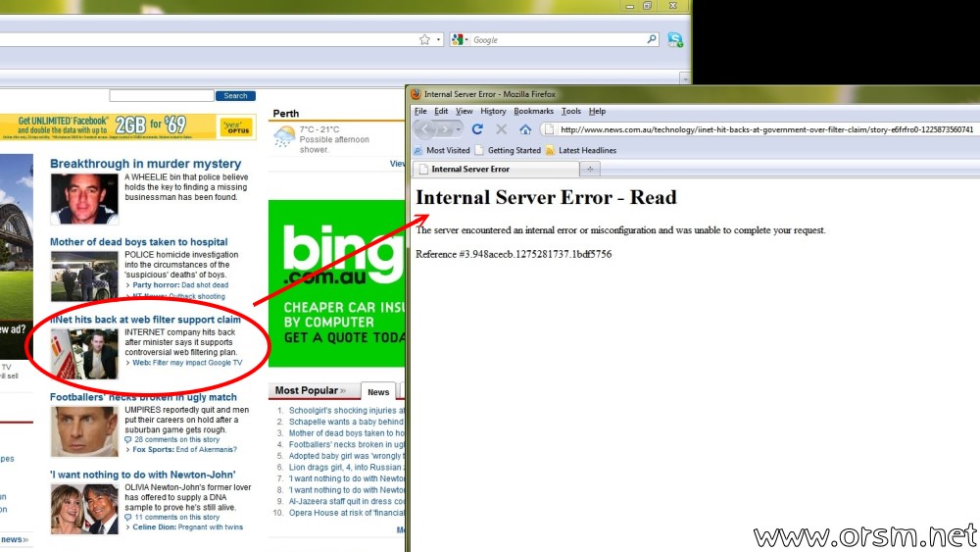Open Lion drags girl, 4, into Russian story
This screenshot has width=980, height=552.
coord(345,468)
